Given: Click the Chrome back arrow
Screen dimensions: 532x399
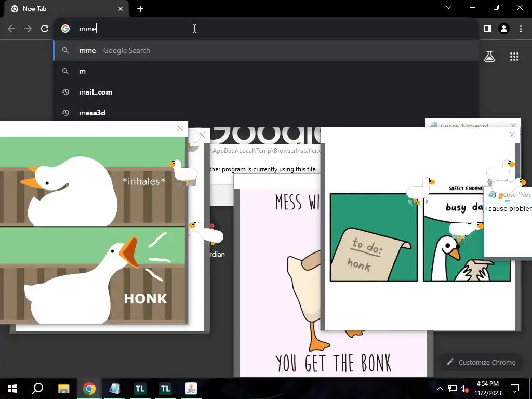Looking at the screenshot, I should (11, 29).
